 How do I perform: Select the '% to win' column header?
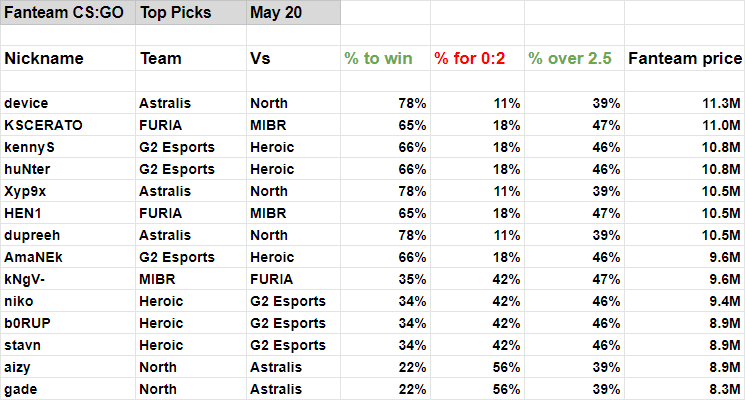[x=385, y=58]
